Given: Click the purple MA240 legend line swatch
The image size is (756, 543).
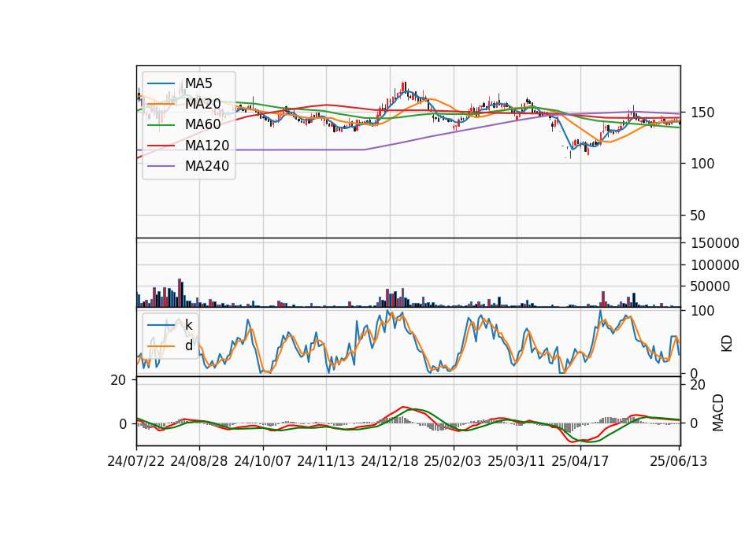Looking at the screenshot, I should 161,166.
